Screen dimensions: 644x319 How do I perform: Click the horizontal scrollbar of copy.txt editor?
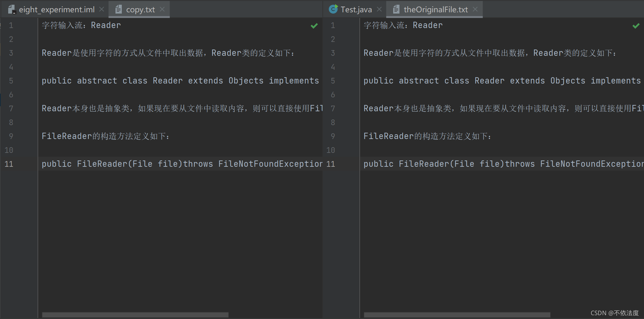coord(135,315)
